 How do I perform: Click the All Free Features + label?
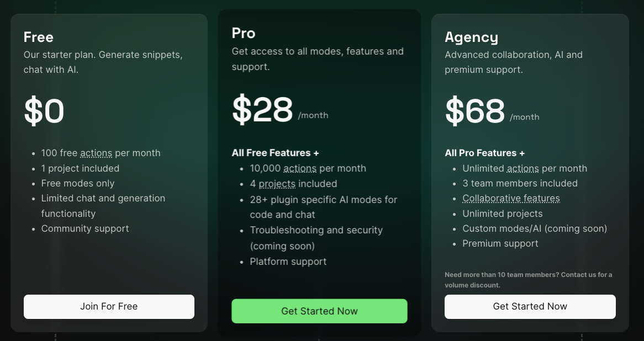[275, 152]
